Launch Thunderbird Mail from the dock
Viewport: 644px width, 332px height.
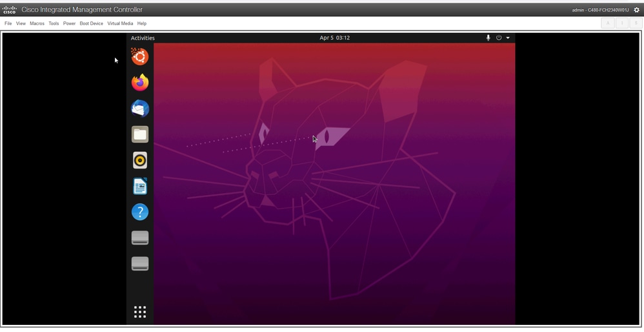tap(139, 109)
